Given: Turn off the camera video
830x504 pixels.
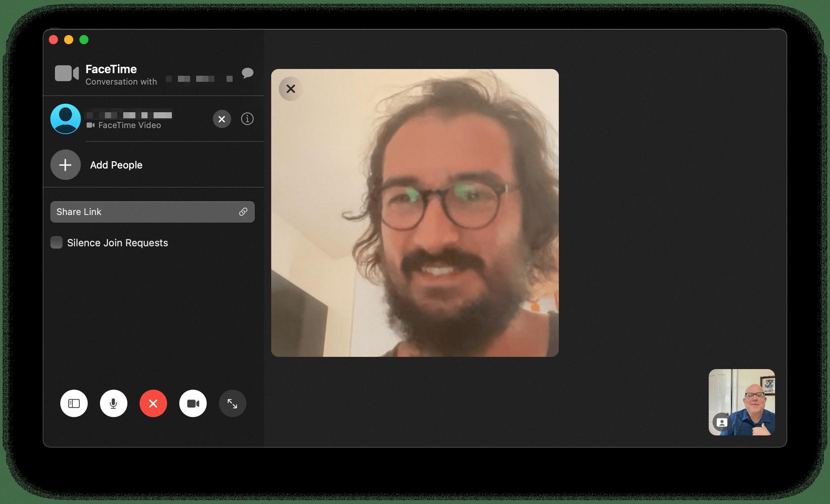Looking at the screenshot, I should (193, 404).
